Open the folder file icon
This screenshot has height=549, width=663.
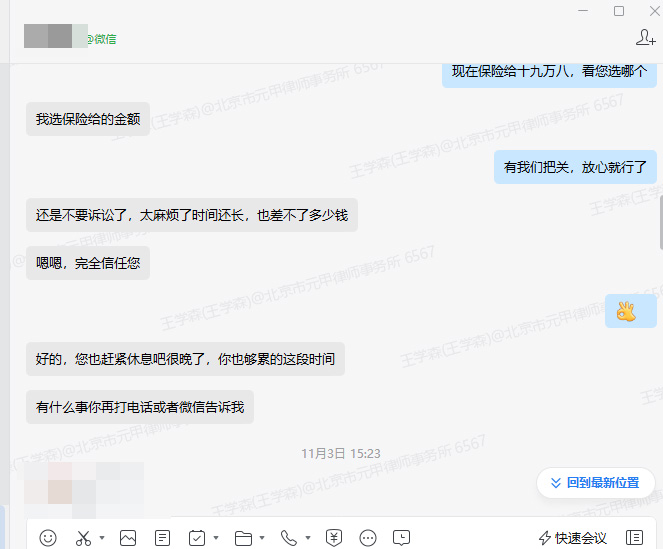pyautogui.click(x=243, y=538)
